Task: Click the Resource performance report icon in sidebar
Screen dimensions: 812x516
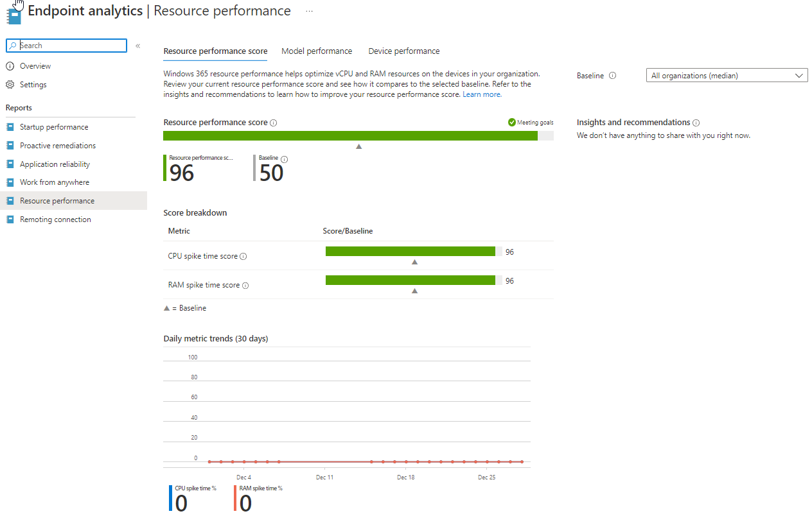Action: (10, 201)
